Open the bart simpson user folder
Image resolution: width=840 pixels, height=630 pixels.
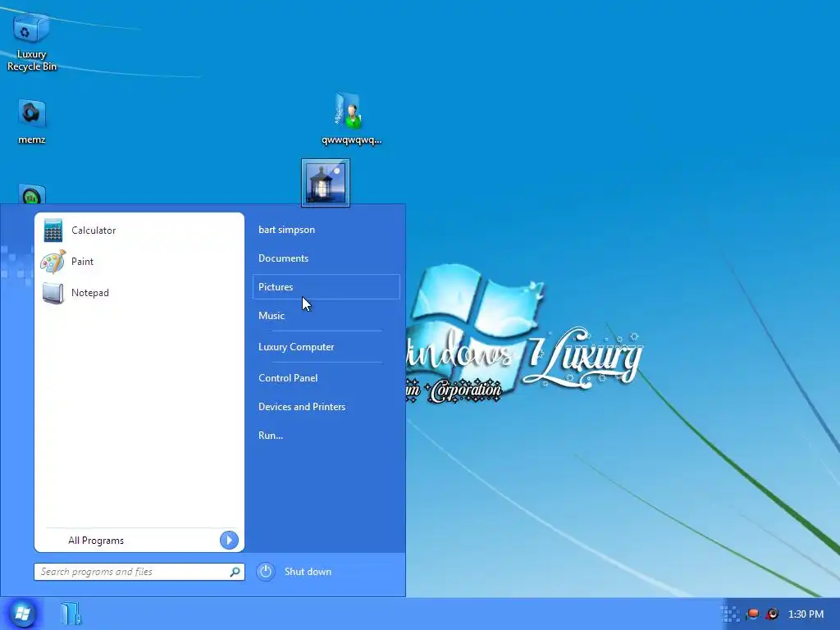click(x=326, y=230)
